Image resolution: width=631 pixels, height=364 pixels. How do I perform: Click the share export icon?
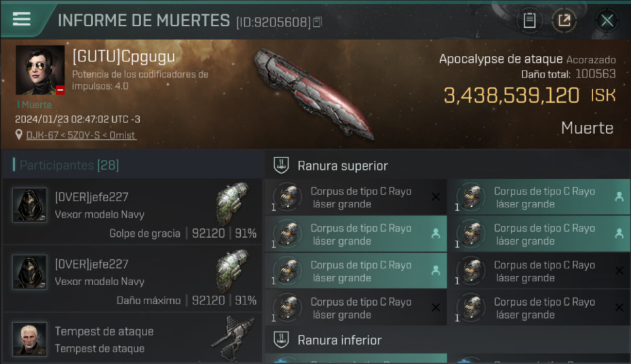[564, 20]
